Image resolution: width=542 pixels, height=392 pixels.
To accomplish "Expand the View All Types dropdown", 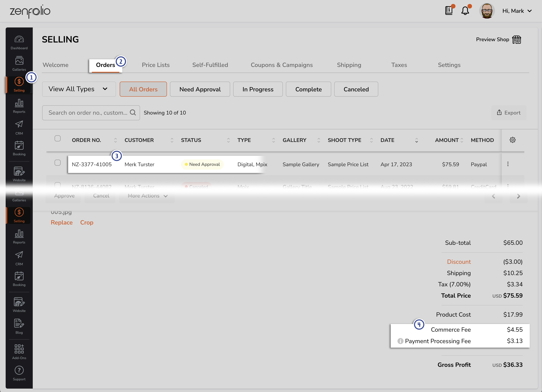I will (x=79, y=89).
